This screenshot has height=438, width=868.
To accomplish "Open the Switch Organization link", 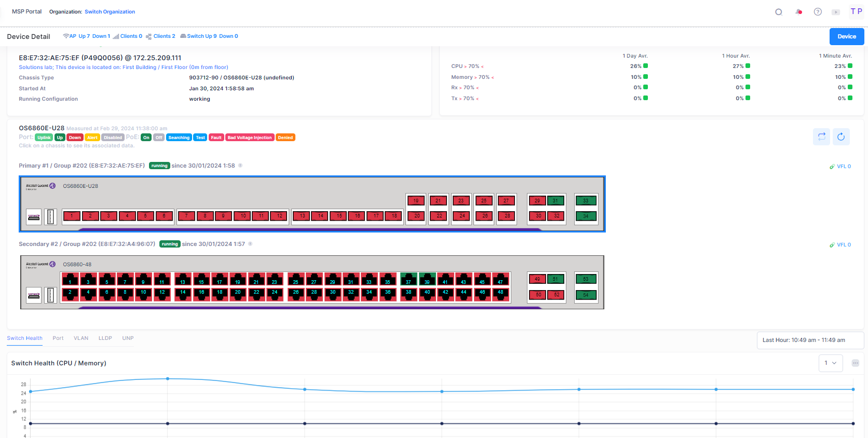I will [110, 12].
